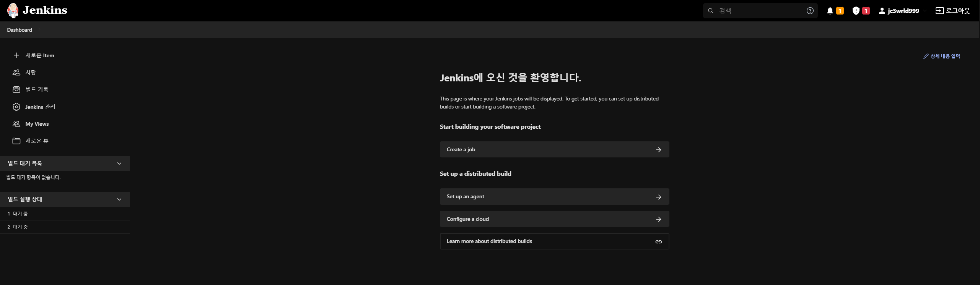This screenshot has width=980, height=285.
Task: Click 상세 내용 입력 edit description link
Action: point(945,56)
